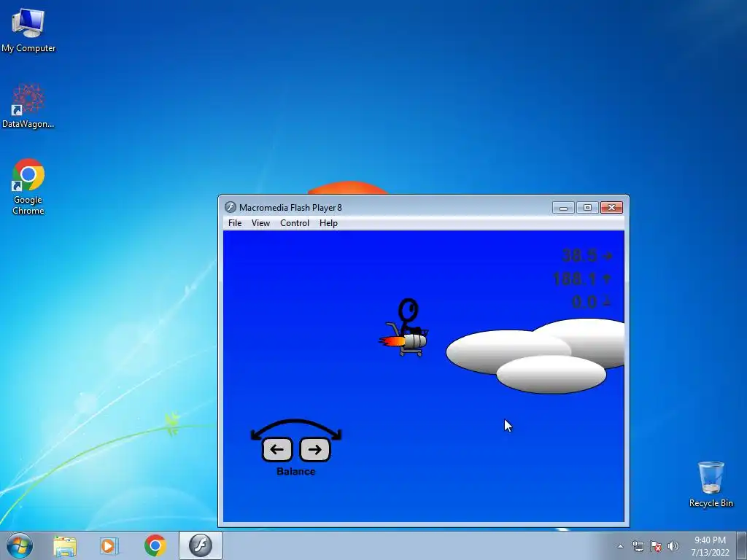The height and width of the screenshot is (560, 747).
Task: Open the Control menu in Flash Player
Action: [295, 223]
